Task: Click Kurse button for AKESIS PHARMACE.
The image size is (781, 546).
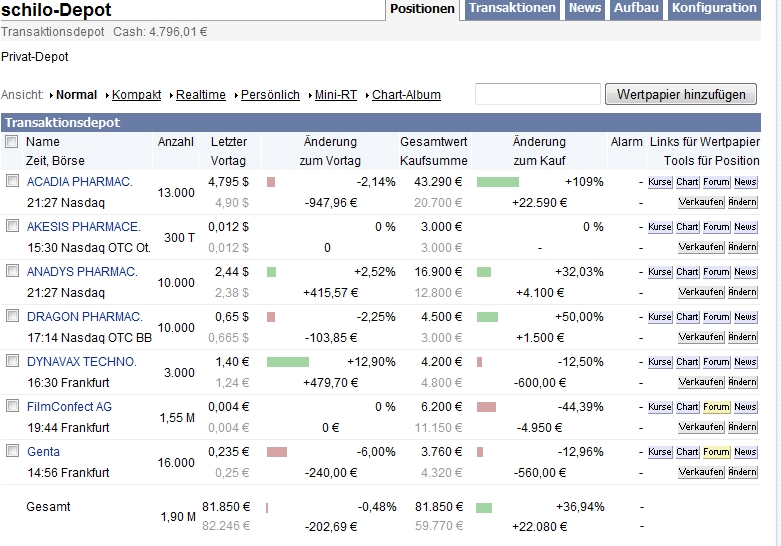Action: (x=660, y=227)
